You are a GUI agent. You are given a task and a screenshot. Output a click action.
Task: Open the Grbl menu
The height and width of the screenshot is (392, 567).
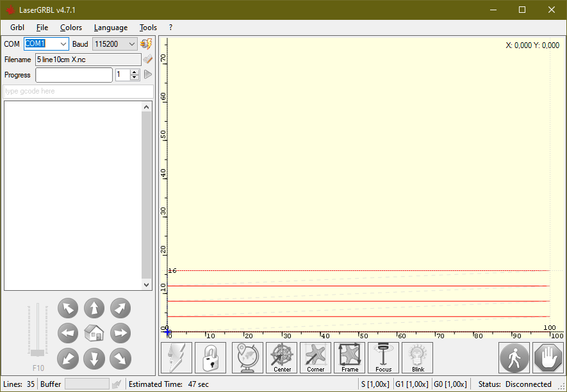tap(17, 28)
